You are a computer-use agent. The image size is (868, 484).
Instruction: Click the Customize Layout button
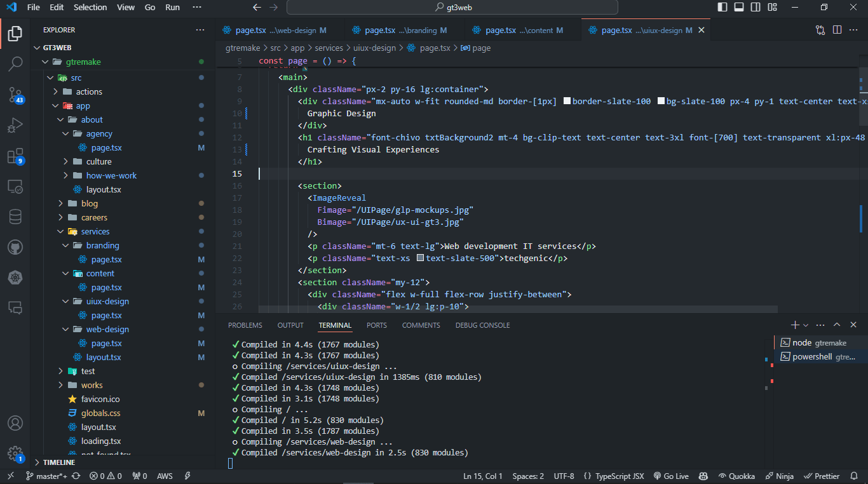pos(772,8)
